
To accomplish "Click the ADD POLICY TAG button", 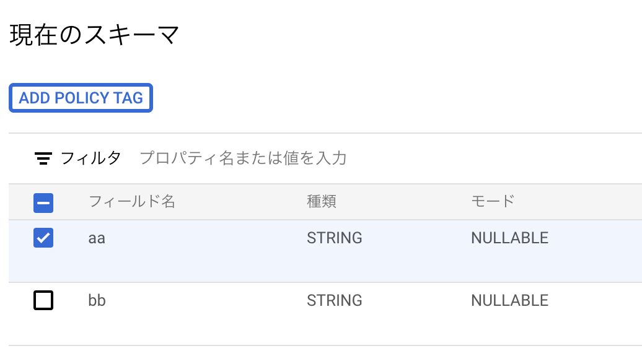I will (81, 98).
